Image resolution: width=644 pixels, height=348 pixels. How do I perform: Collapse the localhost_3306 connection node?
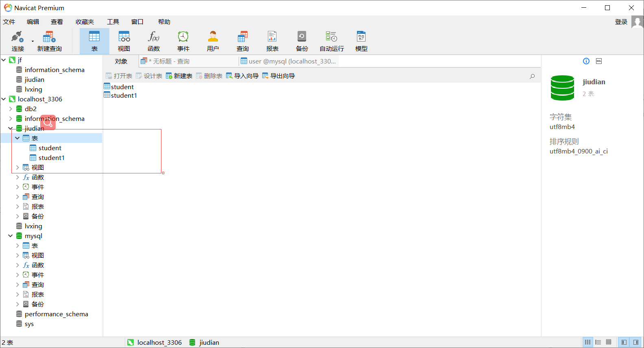click(4, 99)
